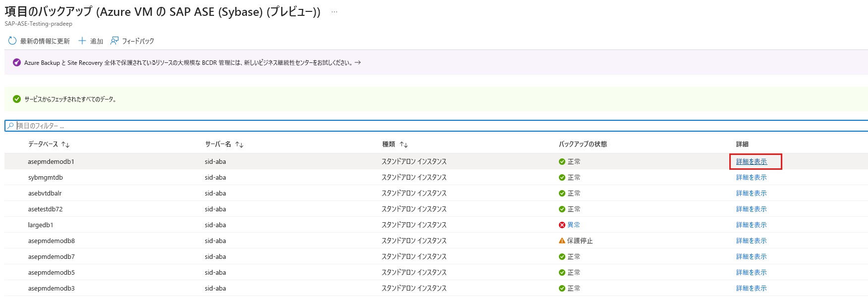868x297 pixels.
Task: Select the asepmdemodb8 database name
Action: point(52,241)
